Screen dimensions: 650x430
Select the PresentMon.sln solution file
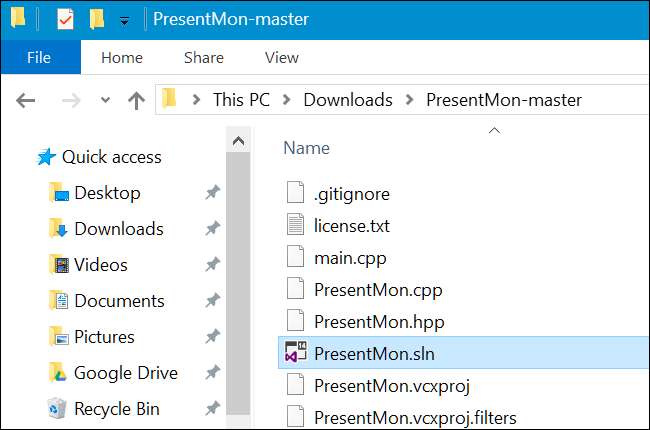click(374, 353)
